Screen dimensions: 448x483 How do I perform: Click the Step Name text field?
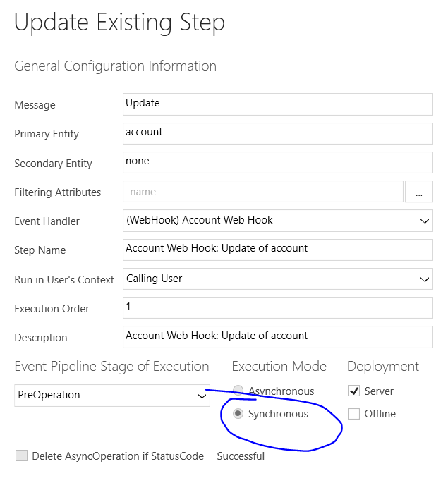pos(277,250)
